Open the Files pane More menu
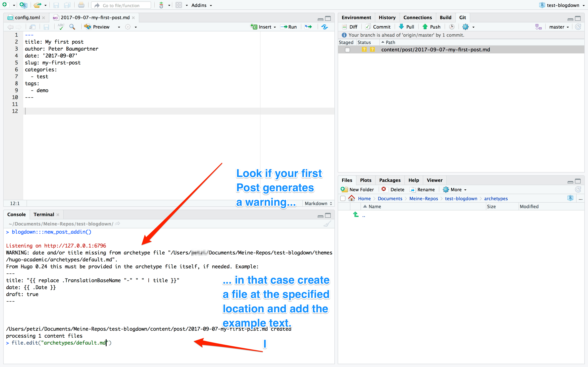The height and width of the screenshot is (367, 588). 455,190
